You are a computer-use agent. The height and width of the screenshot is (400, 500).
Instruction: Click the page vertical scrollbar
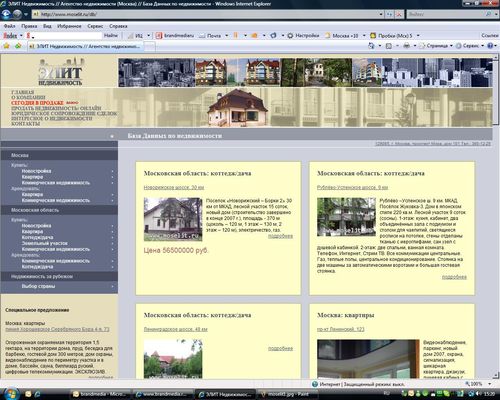click(496, 217)
